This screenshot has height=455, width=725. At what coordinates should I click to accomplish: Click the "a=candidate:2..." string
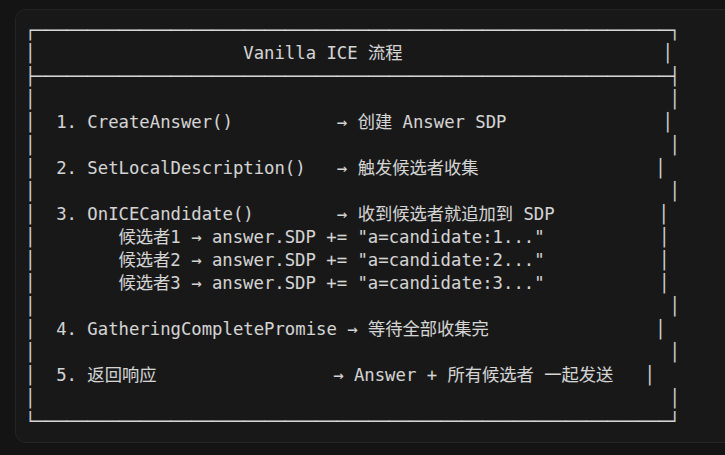pos(451,260)
